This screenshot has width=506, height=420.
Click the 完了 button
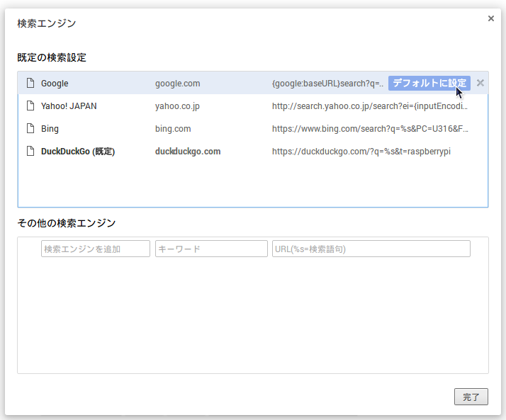471,397
